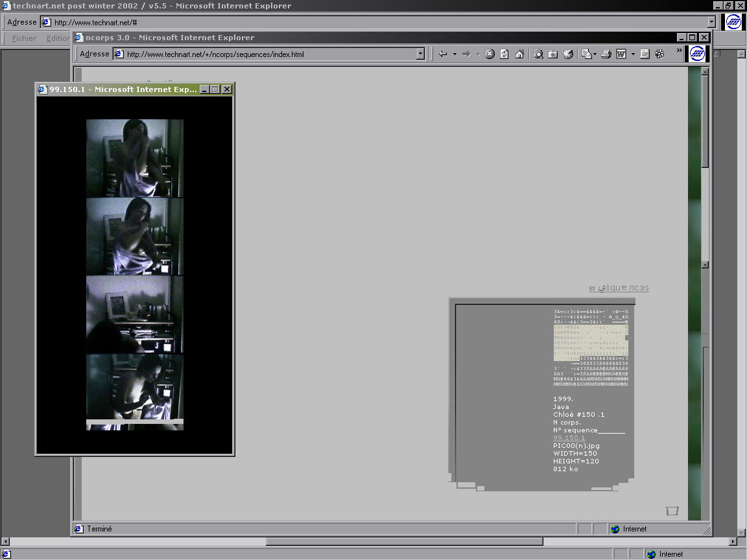Open the main window address bar dropdown

[x=711, y=23]
